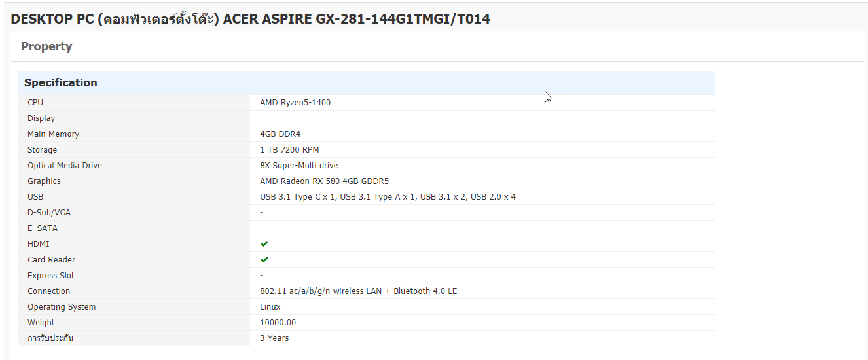Click the D-Sub/VGA label
The width and height of the screenshot is (868, 360).
click(48, 213)
